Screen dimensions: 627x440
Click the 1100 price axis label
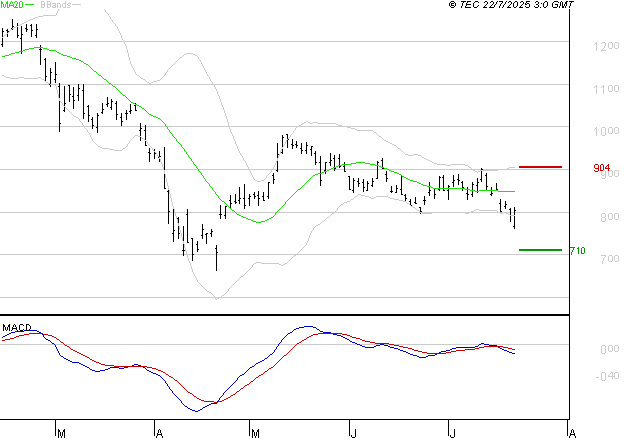pos(606,89)
